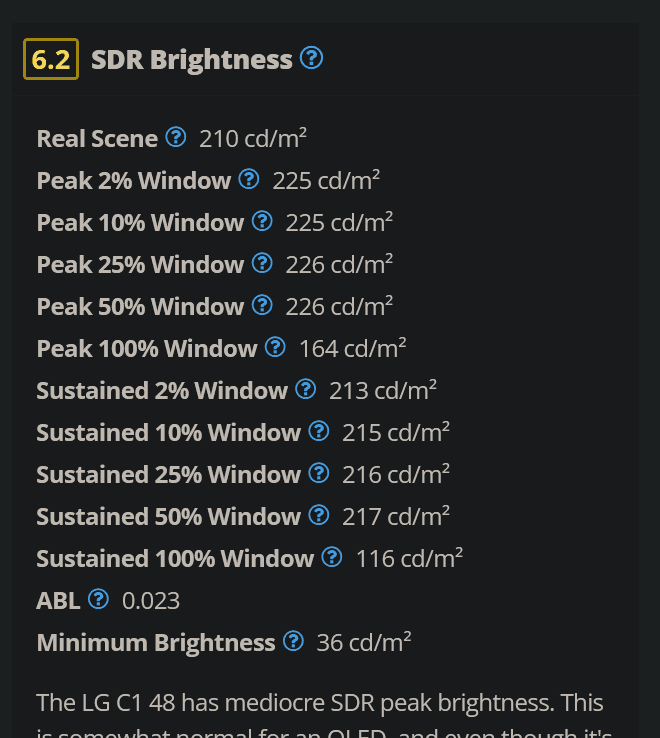660x738 pixels.
Task: Click the Sustained 10% Window help icon
Action: pyautogui.click(x=319, y=431)
